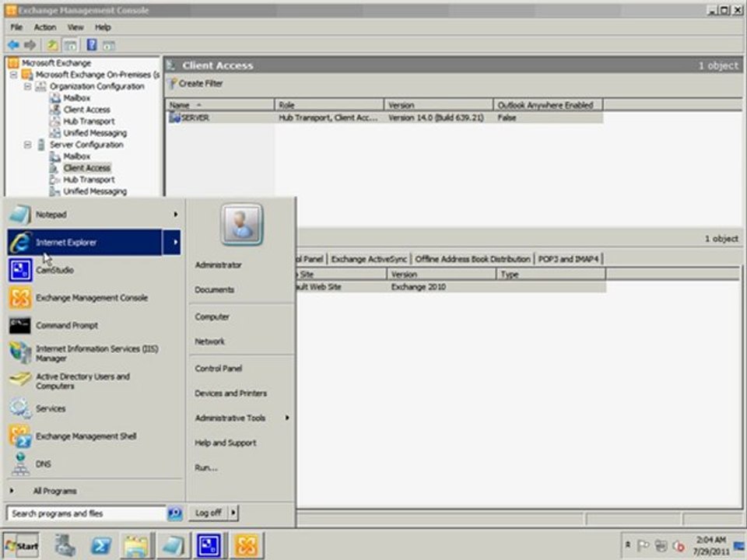747x560 pixels.
Task: Open Documents from the Start menu
Action: (x=215, y=289)
